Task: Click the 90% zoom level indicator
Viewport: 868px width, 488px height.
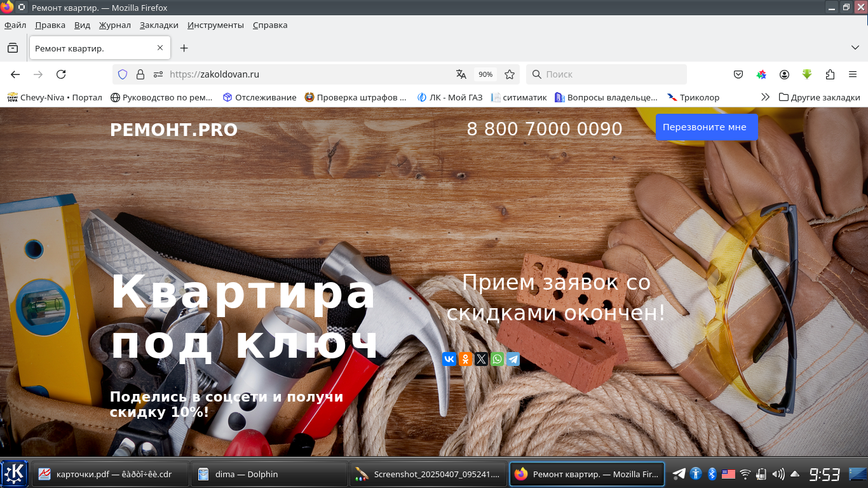Action: click(485, 74)
